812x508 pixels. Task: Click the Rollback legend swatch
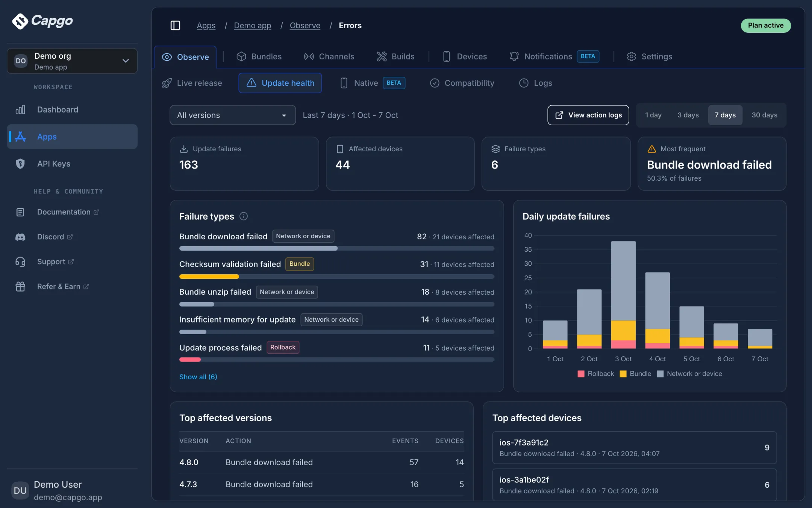(581, 374)
